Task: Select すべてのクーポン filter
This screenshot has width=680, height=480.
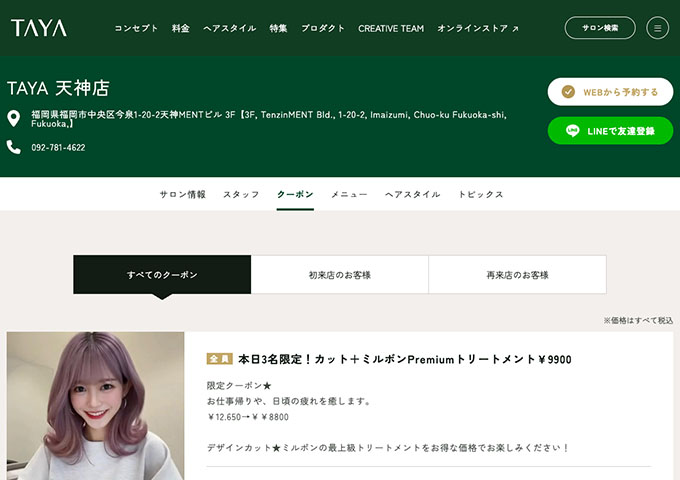Action: coord(162,274)
